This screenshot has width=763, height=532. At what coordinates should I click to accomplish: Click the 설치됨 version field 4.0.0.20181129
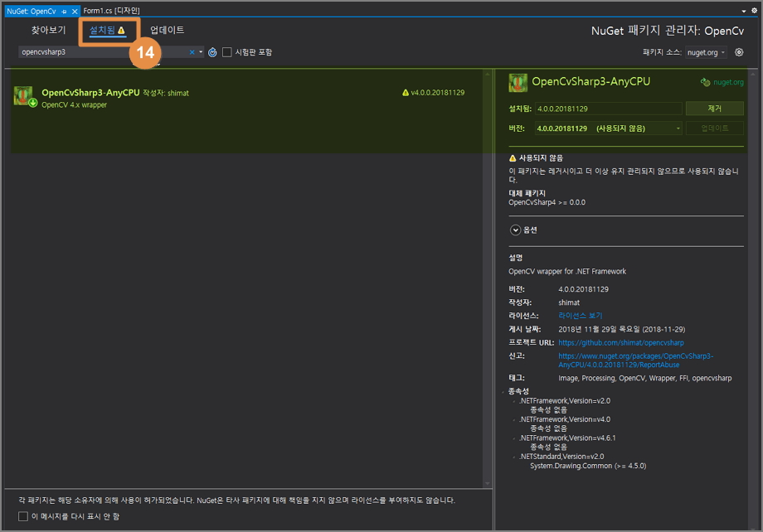pos(608,109)
